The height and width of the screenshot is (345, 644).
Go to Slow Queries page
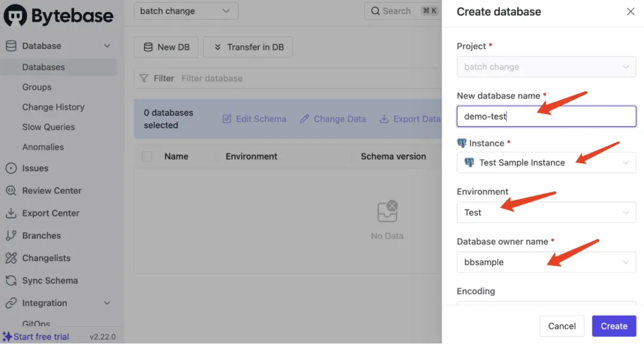48,127
